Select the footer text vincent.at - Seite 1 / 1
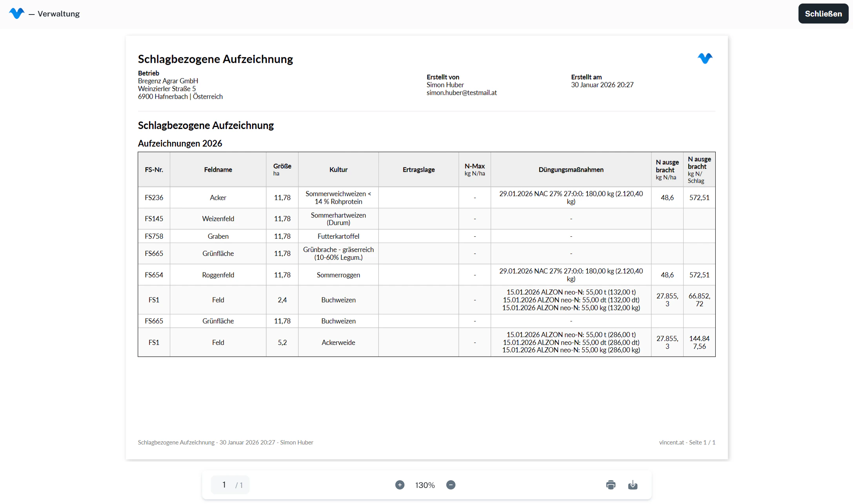 tap(687, 442)
